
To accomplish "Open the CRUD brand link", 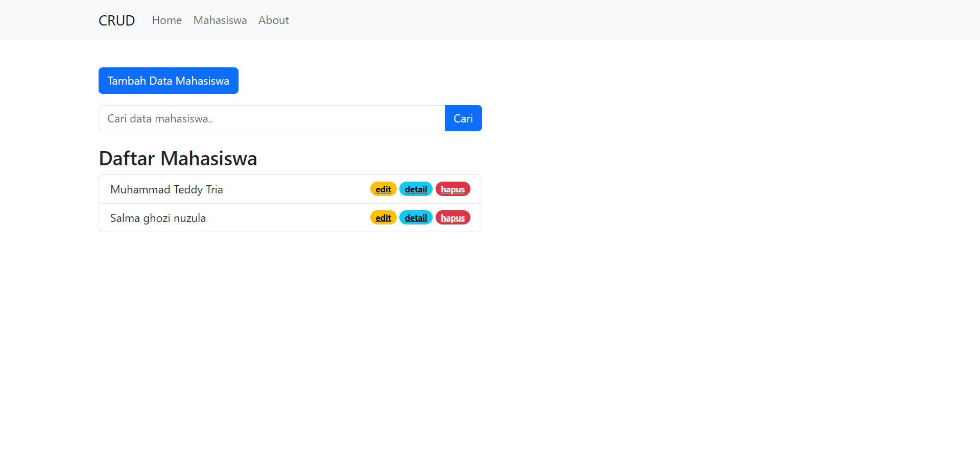I will 116,20.
